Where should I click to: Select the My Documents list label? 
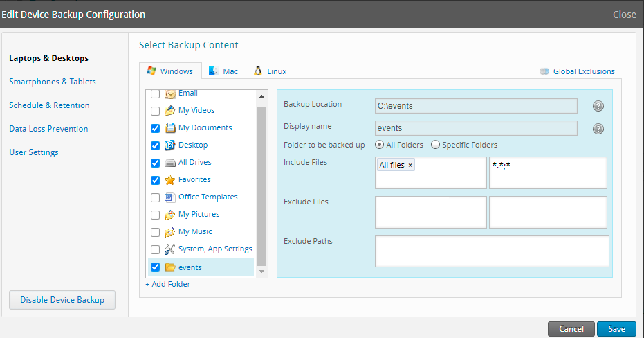click(205, 127)
